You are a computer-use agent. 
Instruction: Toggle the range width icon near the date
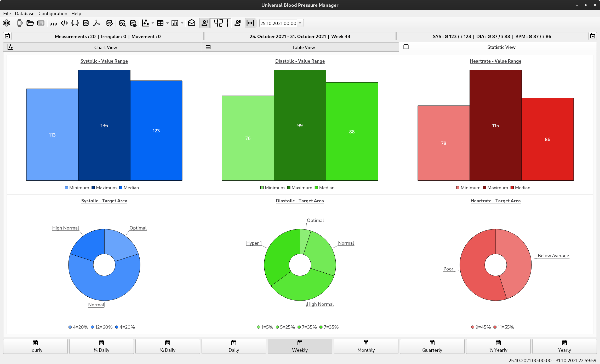[x=250, y=23]
